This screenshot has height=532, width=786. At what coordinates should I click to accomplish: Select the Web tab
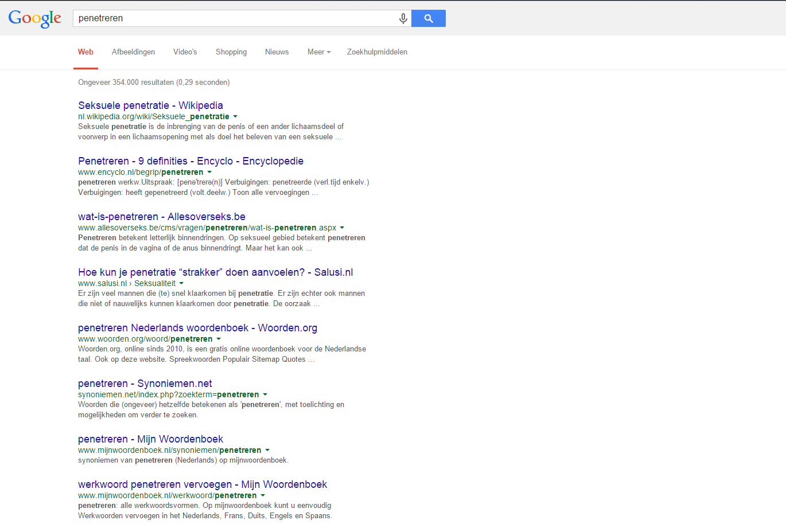[85, 52]
